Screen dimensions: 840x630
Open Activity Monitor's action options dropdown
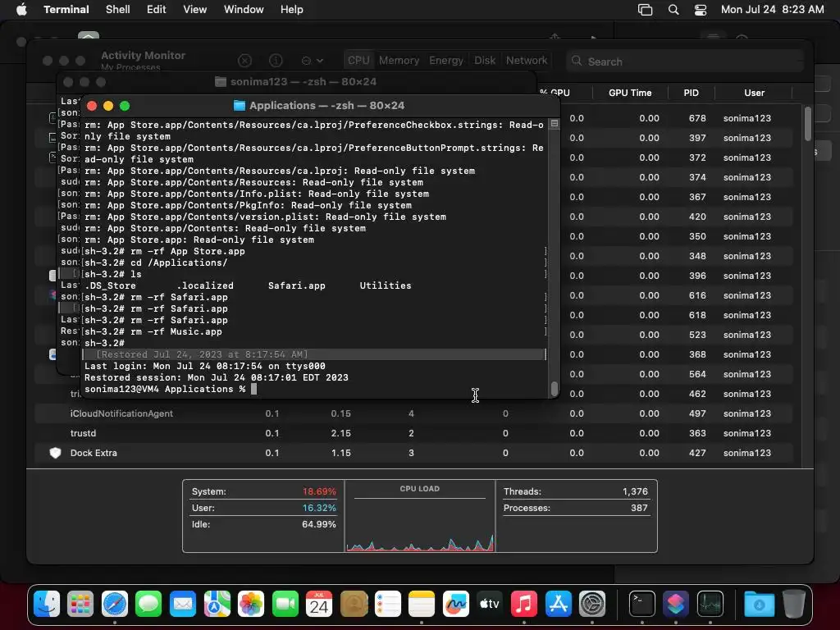[x=313, y=61]
